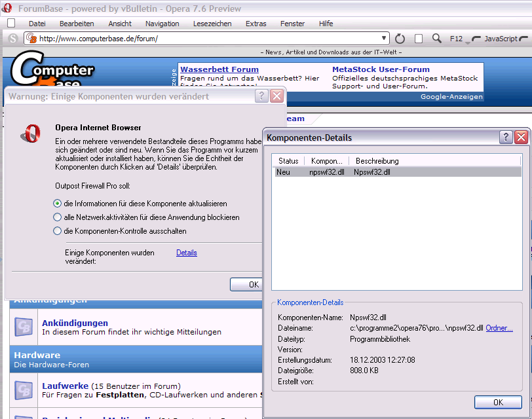Reload the page with the circular arrow icon
The image size is (532, 419).
coord(400,39)
